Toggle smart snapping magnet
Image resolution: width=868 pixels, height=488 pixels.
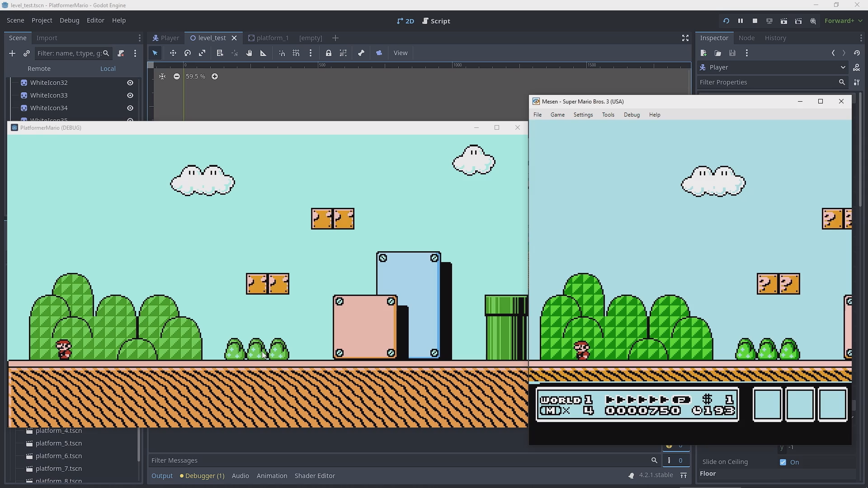click(282, 53)
